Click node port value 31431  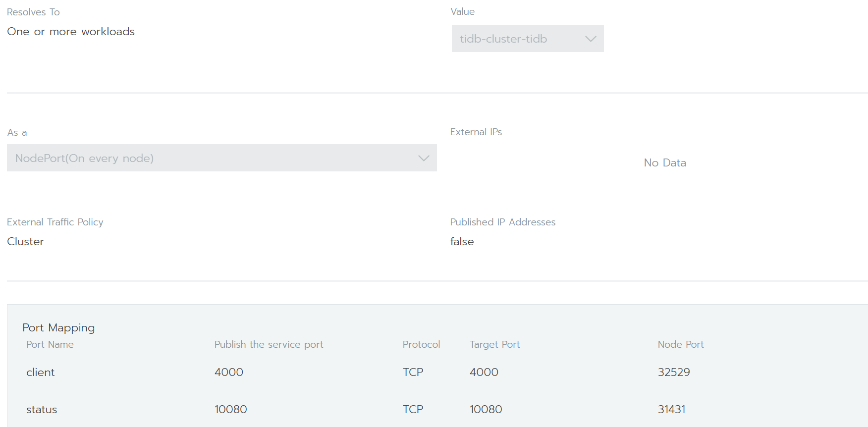672,409
